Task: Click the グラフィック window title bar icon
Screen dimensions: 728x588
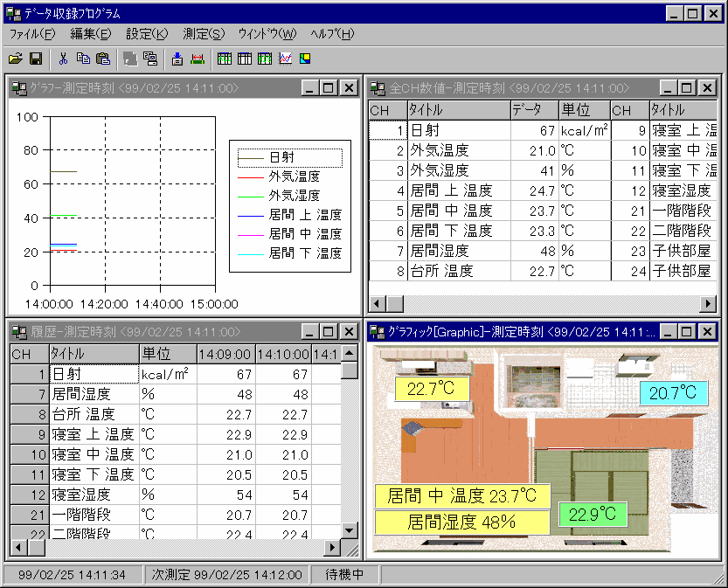Action: pyautogui.click(x=377, y=332)
